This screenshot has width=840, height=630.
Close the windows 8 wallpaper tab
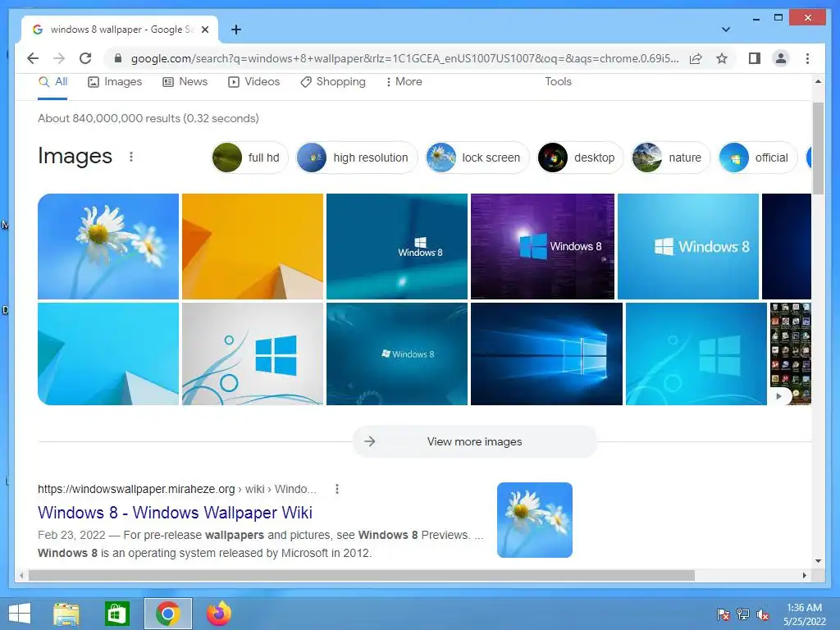[204, 30]
